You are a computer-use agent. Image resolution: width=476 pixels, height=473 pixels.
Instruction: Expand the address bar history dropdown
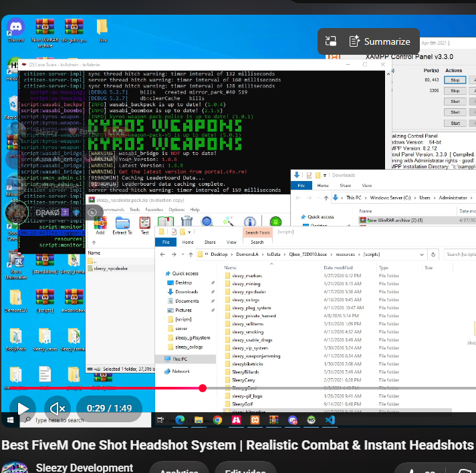click(422, 255)
